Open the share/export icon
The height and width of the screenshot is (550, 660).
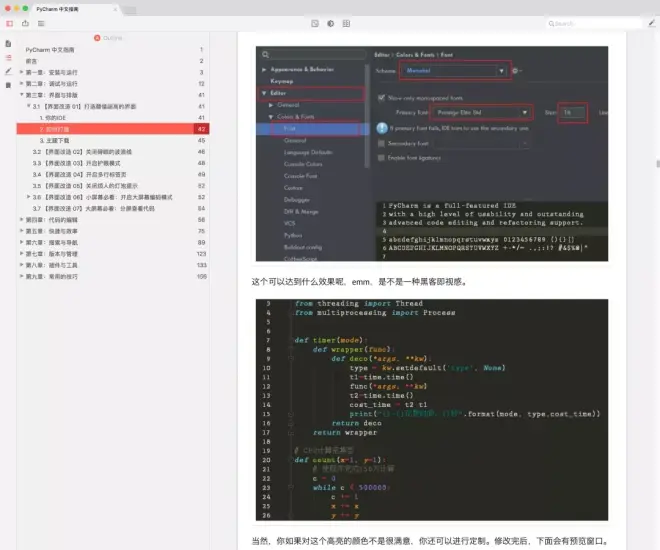point(25,24)
